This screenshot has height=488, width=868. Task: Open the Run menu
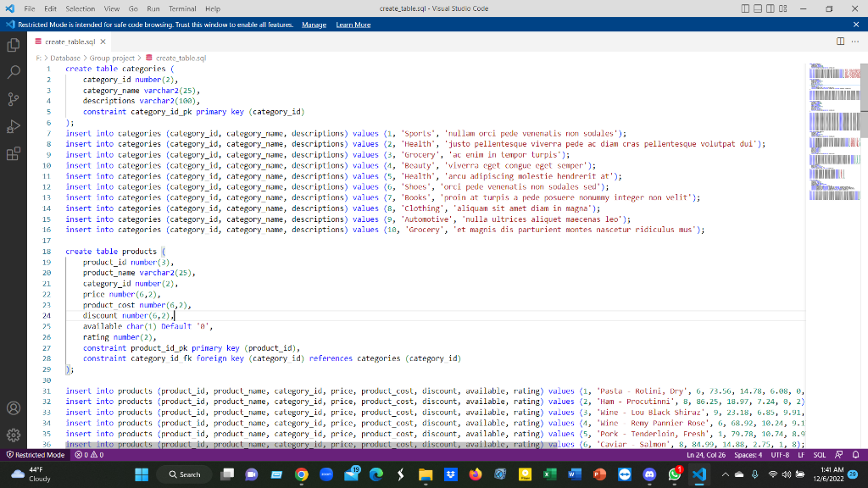pyautogui.click(x=153, y=8)
